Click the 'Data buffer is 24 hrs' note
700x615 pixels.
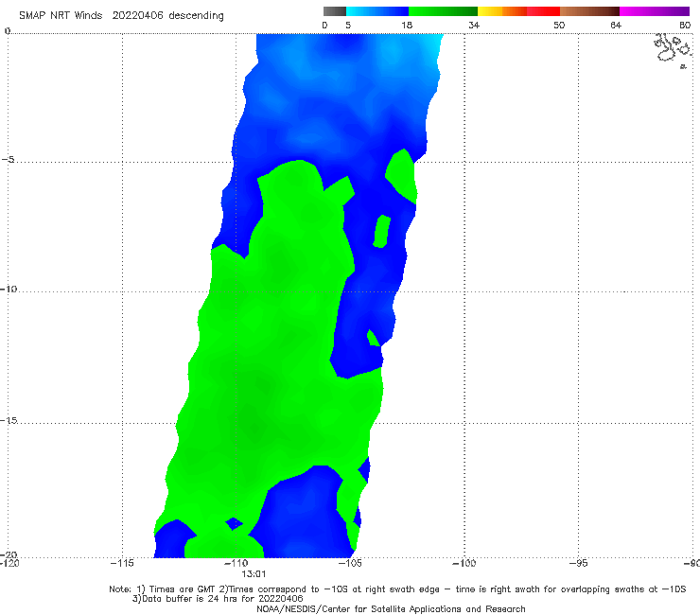[218, 599]
